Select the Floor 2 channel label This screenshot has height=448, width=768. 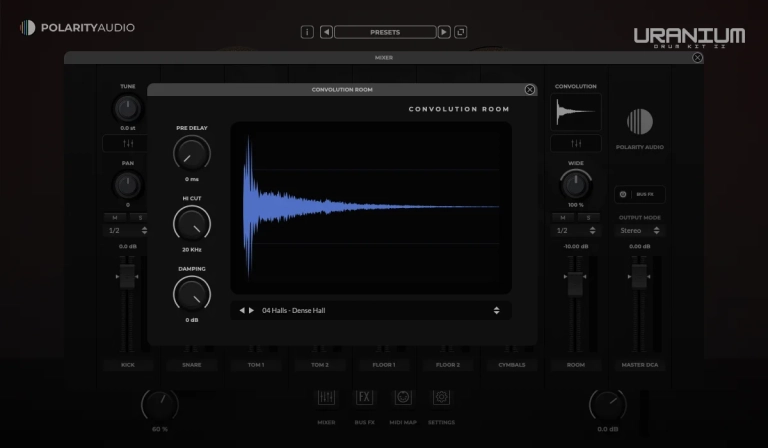tap(448, 365)
